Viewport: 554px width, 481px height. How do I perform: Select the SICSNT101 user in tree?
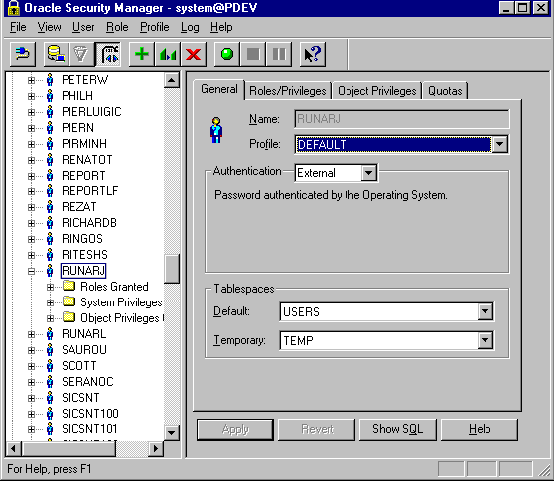click(90, 429)
